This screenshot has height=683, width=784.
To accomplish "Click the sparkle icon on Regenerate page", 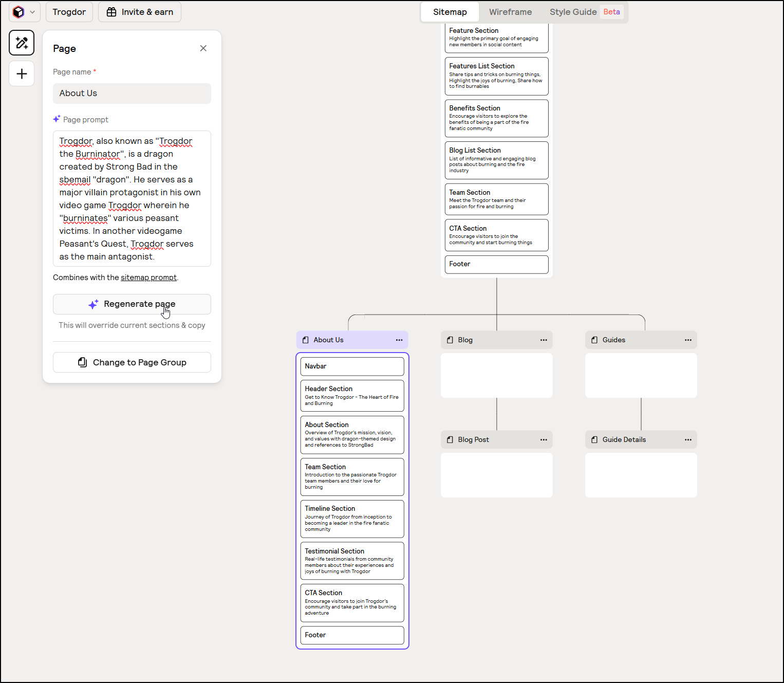I will [93, 305].
